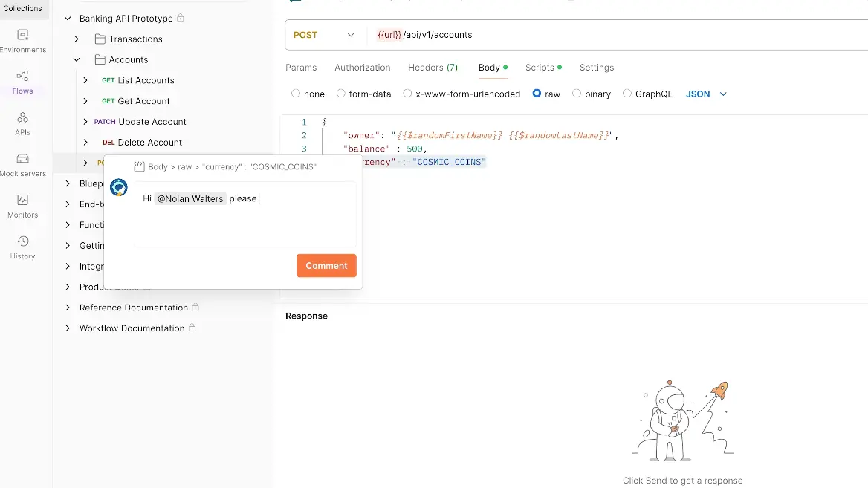
Task: Open the GET List Accounts request
Action: (137, 80)
